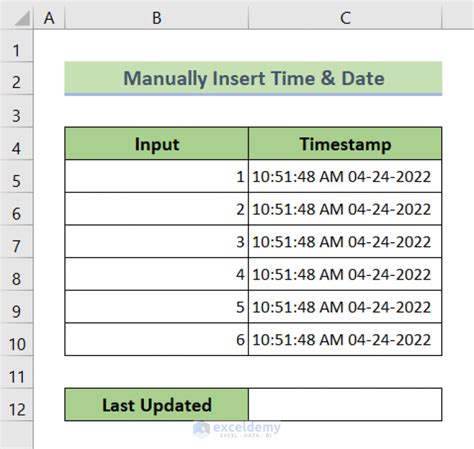Select column B header
Viewport: 474px width, 449px height.
click(157, 18)
